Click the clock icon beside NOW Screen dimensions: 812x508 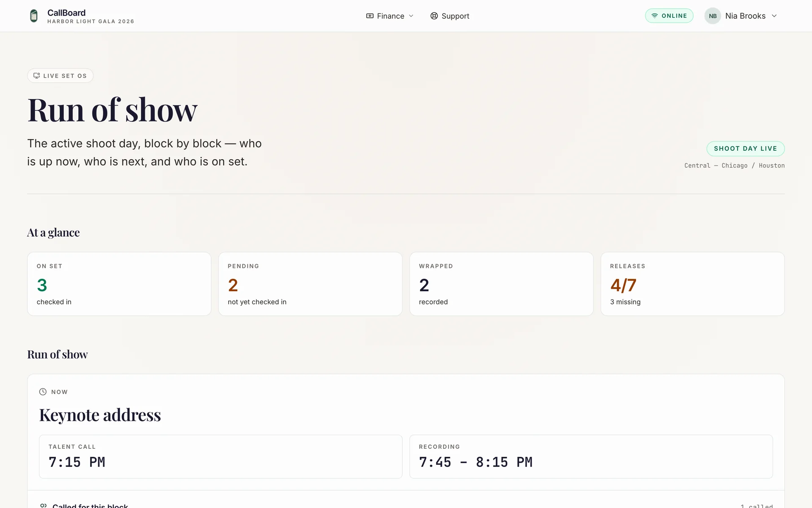point(43,392)
